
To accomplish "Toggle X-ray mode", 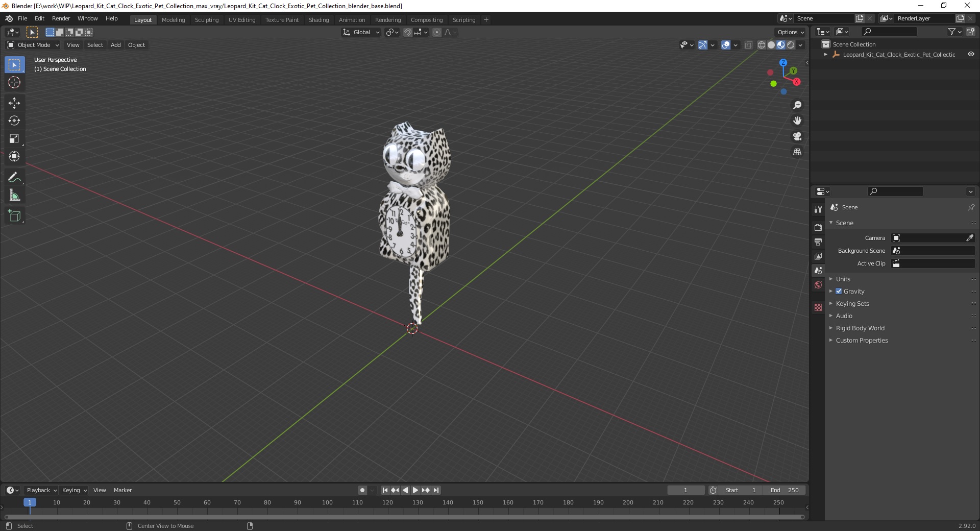I will (748, 45).
